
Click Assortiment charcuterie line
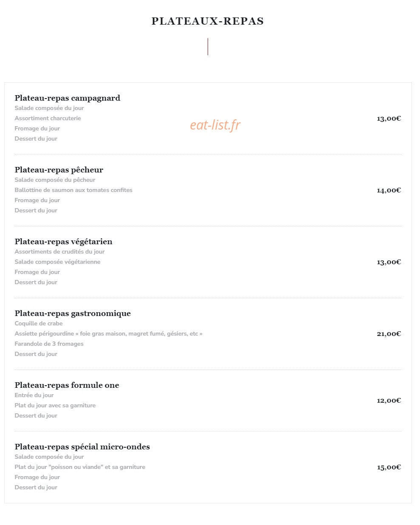pyautogui.click(x=48, y=118)
